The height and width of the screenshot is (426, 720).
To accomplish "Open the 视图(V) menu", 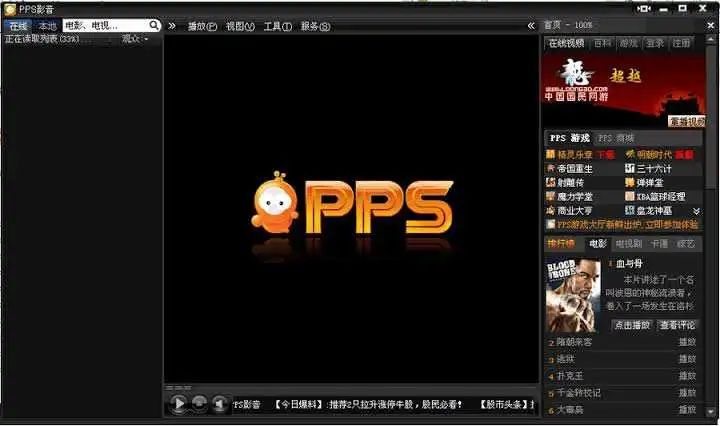I will click(240, 27).
